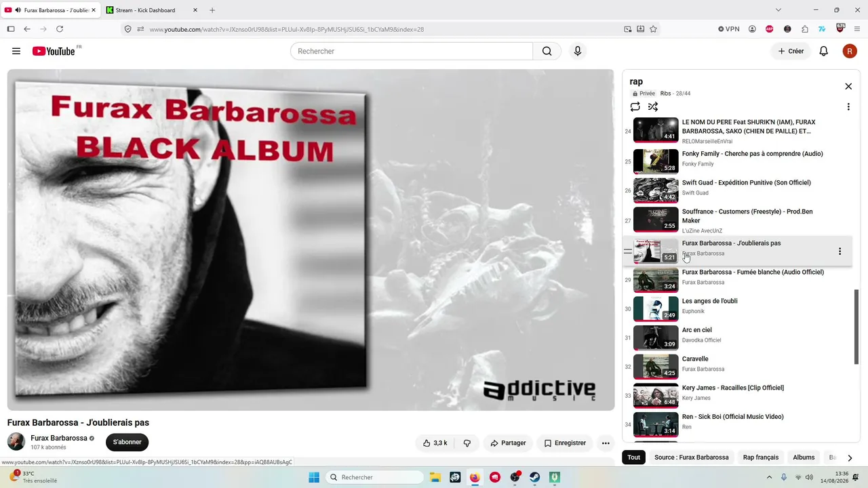
Task: Go back one page
Action: 27,29
